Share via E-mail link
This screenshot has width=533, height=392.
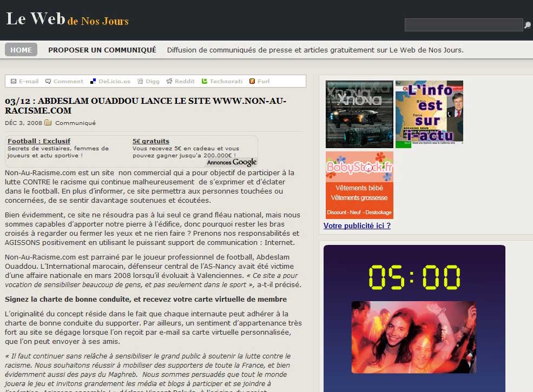29,81
